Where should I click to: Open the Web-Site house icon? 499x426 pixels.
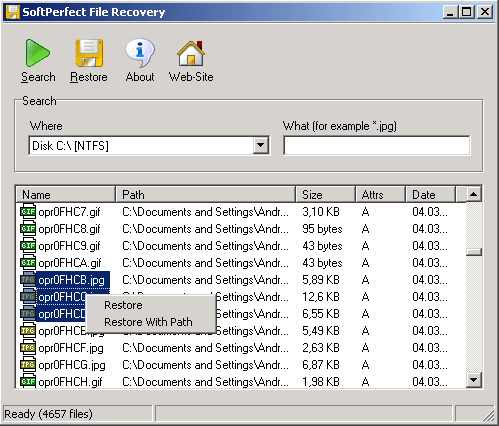191,53
